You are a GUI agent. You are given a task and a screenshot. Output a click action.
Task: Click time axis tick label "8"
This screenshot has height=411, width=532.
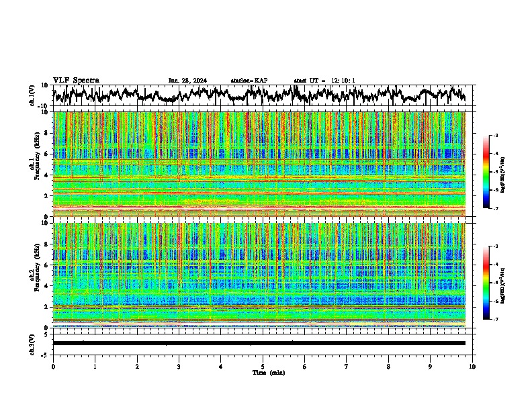[x=388, y=367]
